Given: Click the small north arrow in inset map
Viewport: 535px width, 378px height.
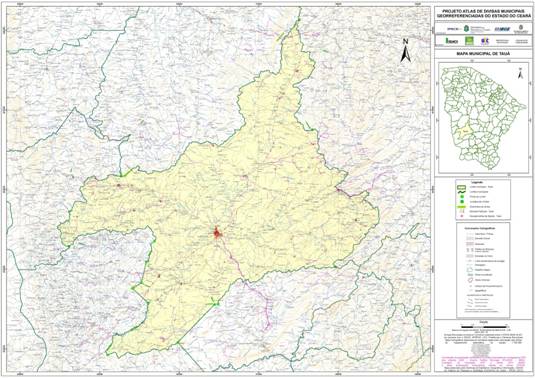Looking at the screenshot, I should pos(520,73).
